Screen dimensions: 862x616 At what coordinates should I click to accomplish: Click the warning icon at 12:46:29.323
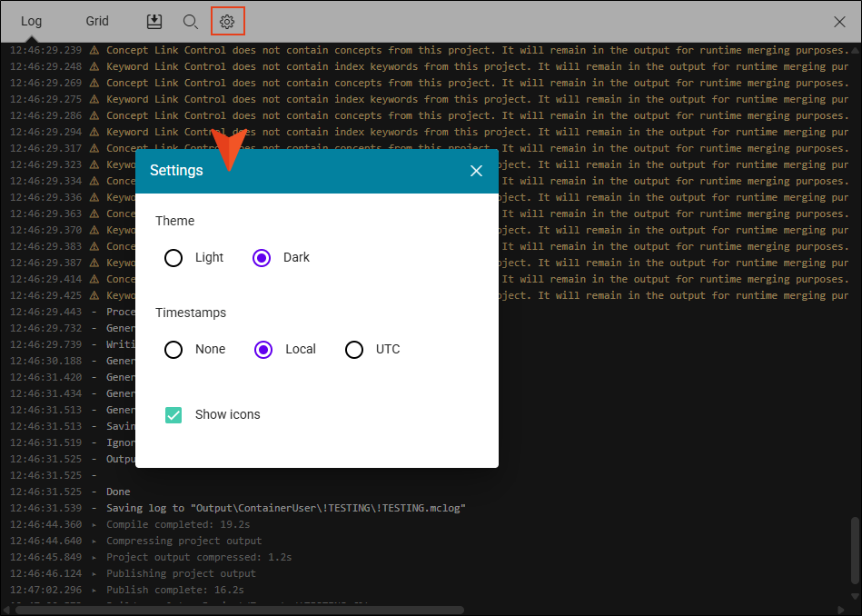[x=94, y=165]
